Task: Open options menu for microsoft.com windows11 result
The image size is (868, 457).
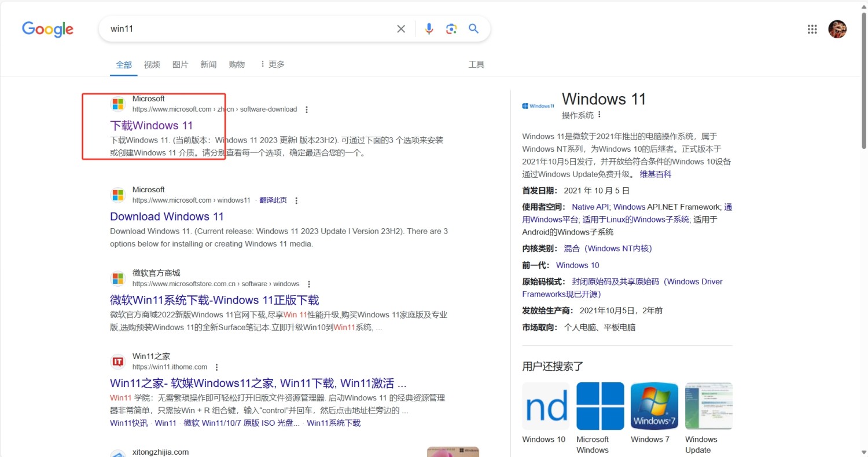Action: tap(296, 200)
